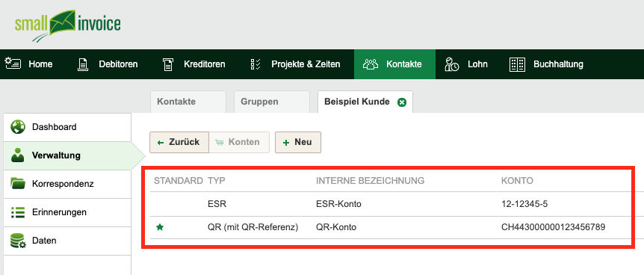Click the ESR type cell

tap(217, 203)
